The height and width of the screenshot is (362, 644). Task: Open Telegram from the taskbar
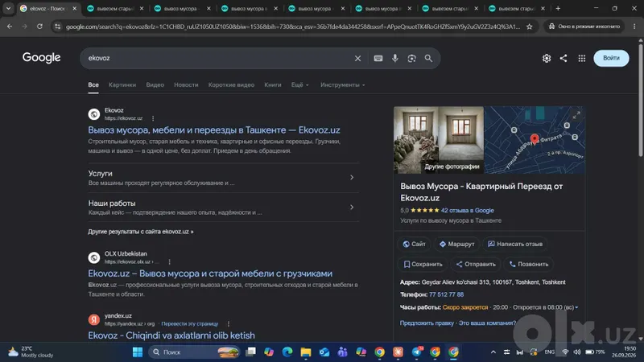(x=416, y=352)
